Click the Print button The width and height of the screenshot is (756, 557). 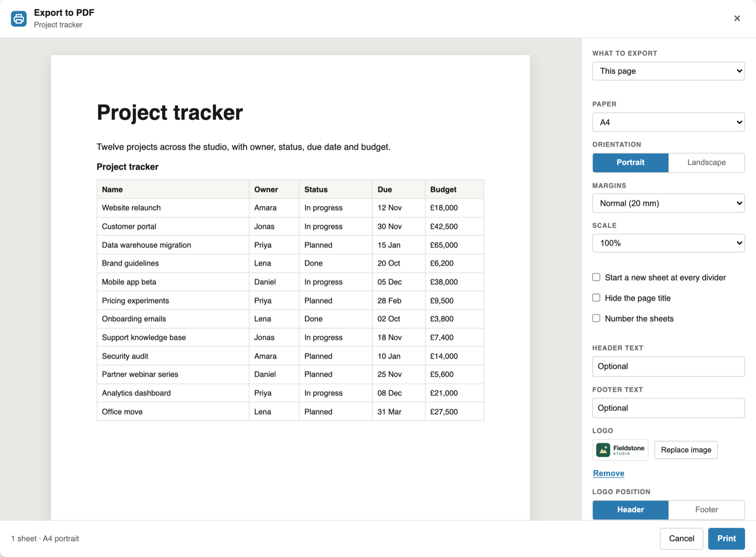726,539
